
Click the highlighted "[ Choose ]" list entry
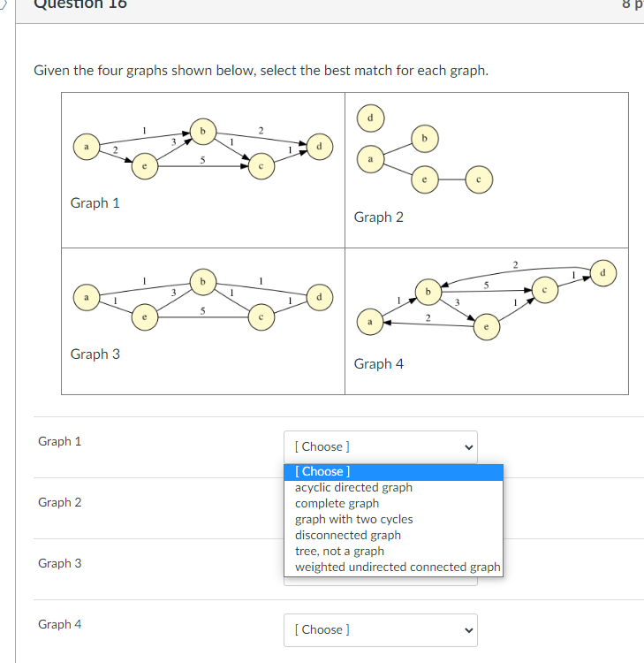click(393, 472)
